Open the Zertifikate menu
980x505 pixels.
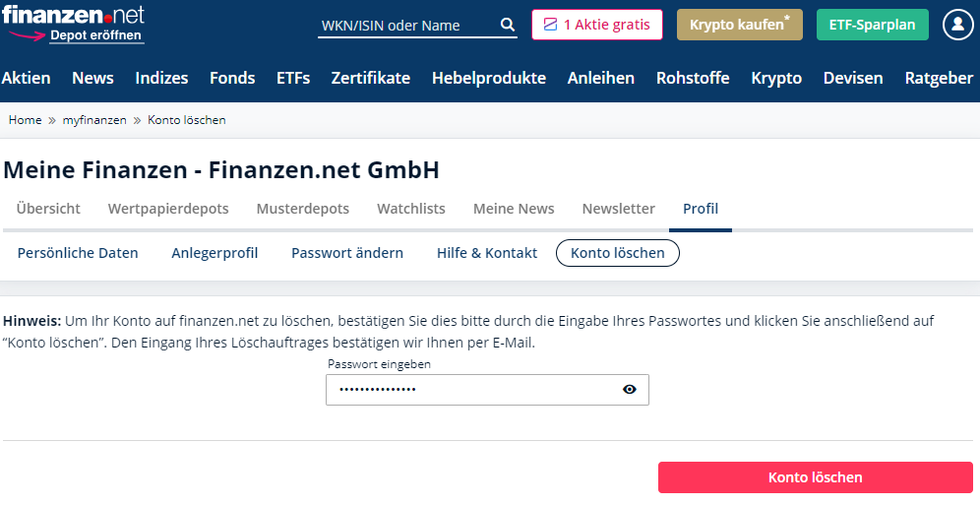[x=371, y=78]
